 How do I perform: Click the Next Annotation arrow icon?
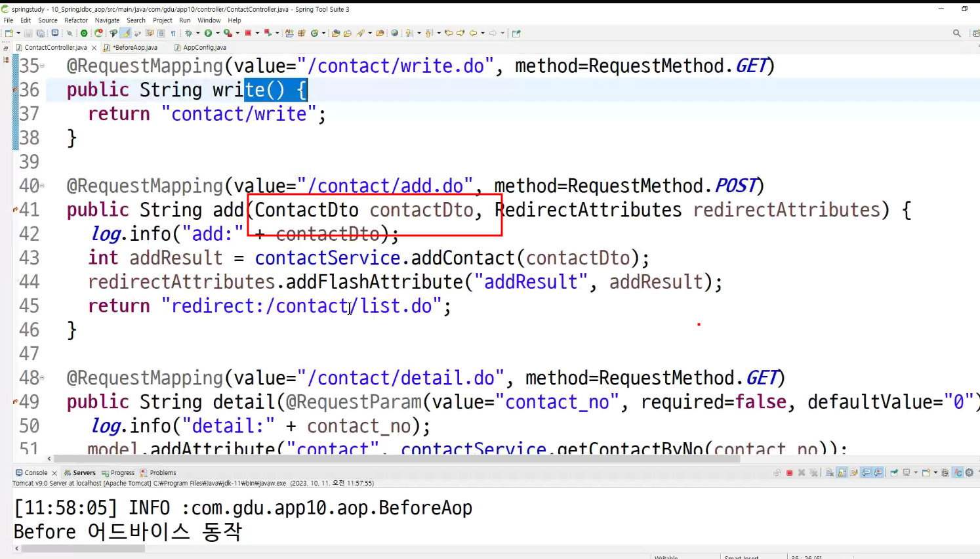point(409,33)
